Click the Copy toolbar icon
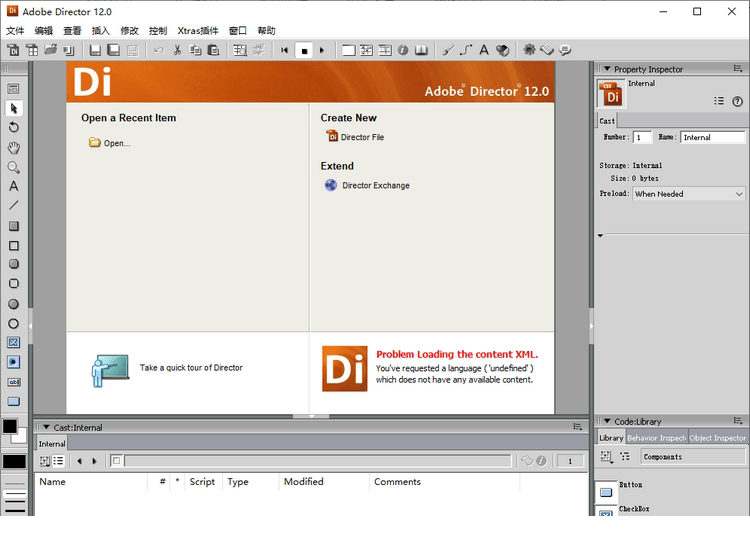750x536 pixels. [x=195, y=50]
